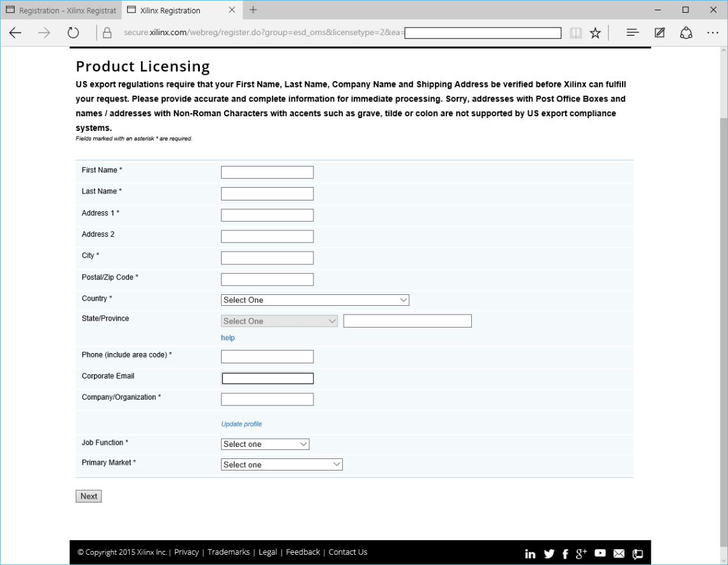Open Reading view for this page

coord(576,33)
